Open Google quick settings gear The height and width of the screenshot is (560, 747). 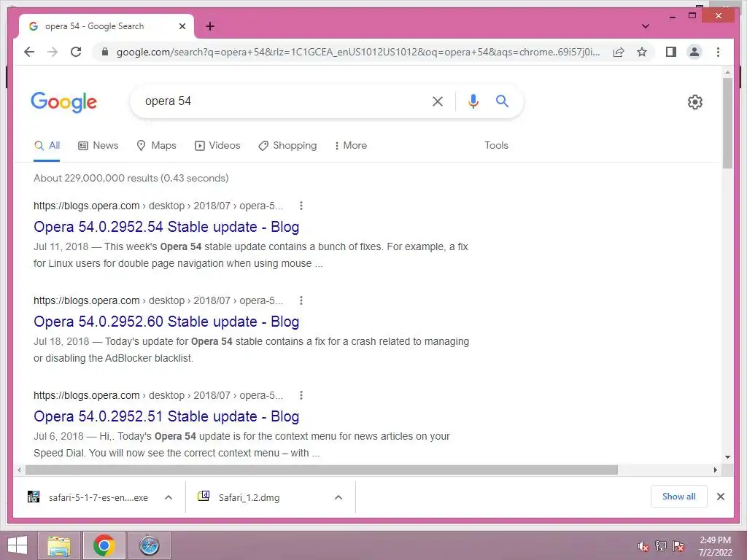694,102
